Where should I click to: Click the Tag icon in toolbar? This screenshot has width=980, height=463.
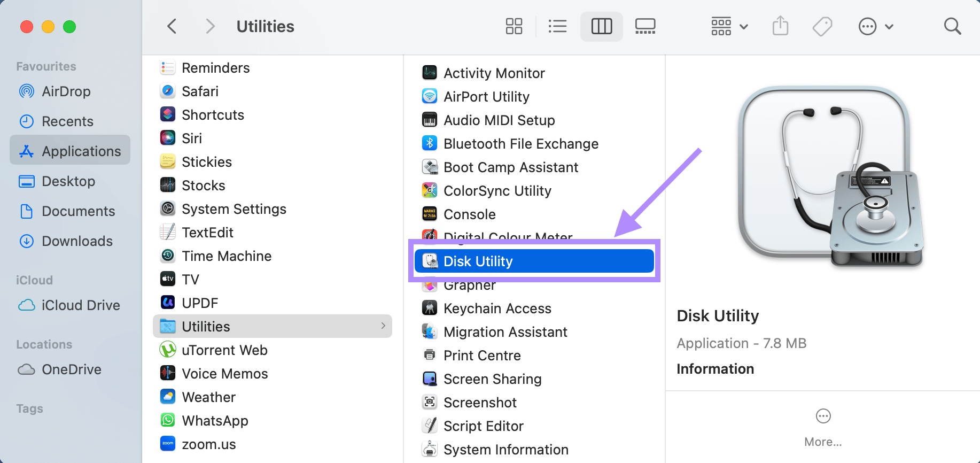(x=822, y=26)
